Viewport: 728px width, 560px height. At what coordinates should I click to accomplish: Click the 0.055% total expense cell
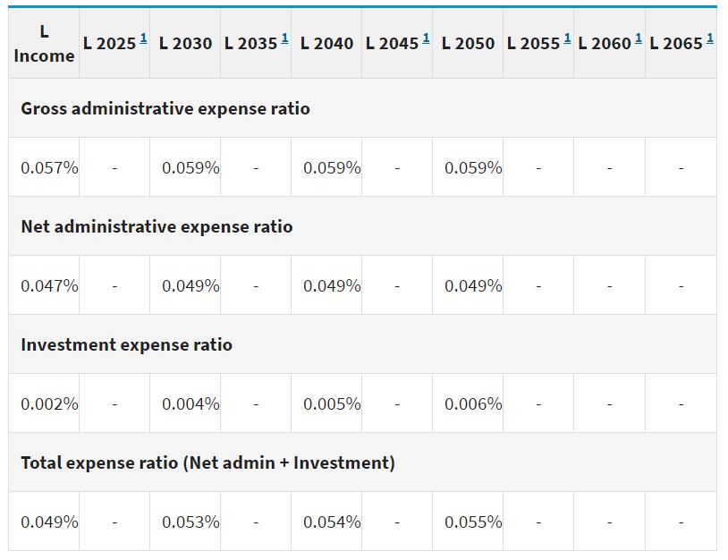[x=473, y=522]
